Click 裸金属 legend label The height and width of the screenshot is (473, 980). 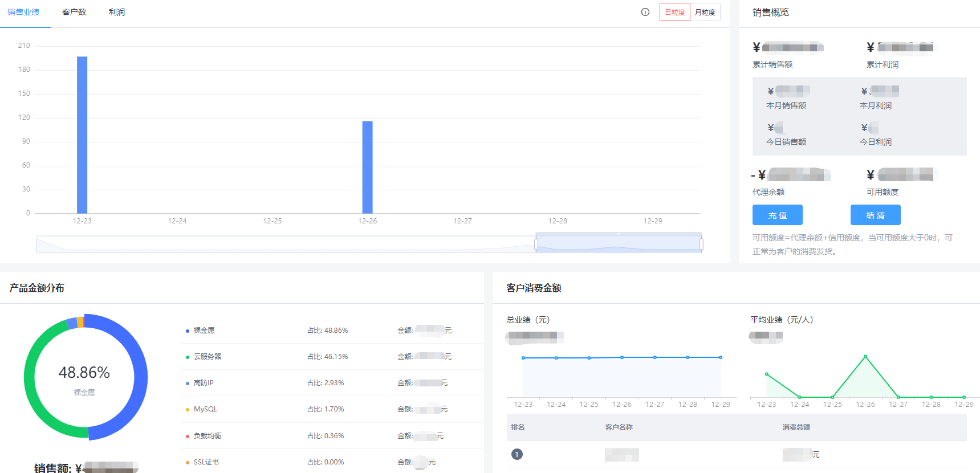[204, 331]
